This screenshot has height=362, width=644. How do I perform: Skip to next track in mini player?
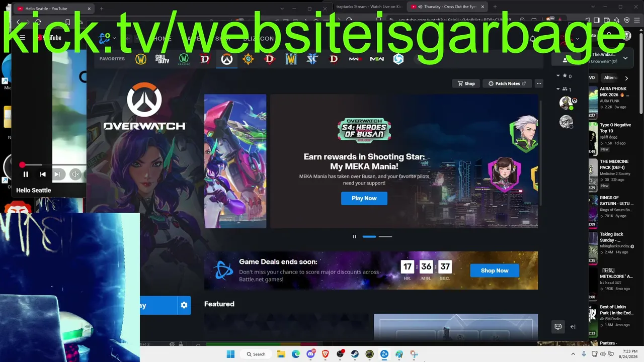[x=57, y=174]
